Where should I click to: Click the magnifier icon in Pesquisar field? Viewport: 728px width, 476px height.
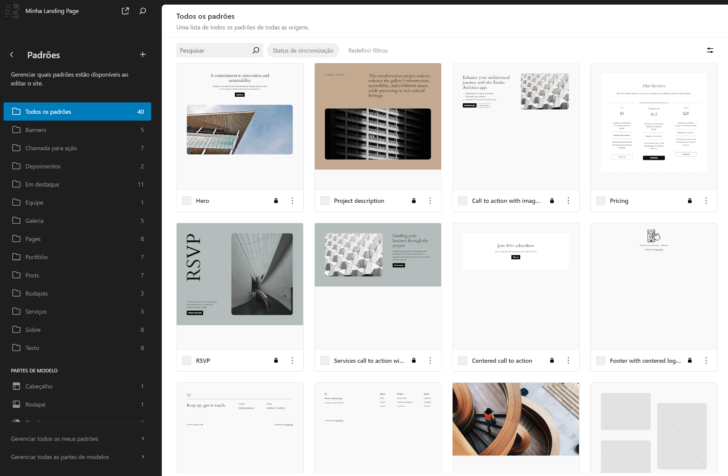256,50
